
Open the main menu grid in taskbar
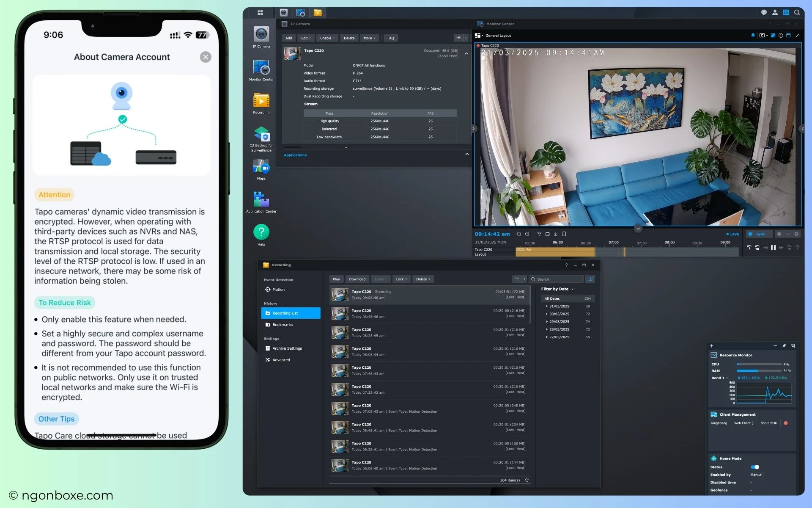tap(260, 13)
